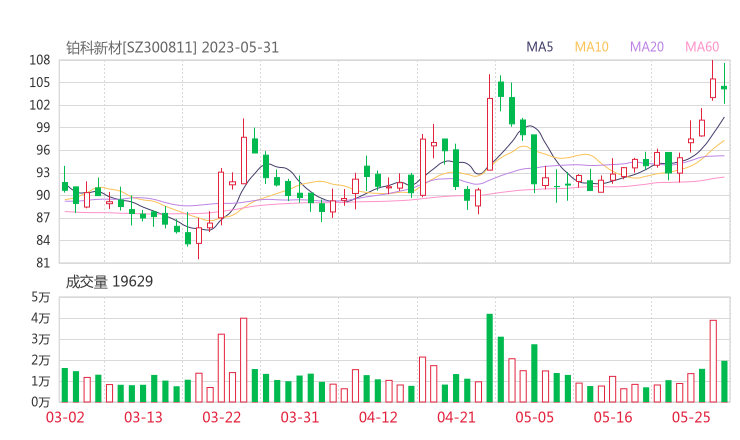This screenshot has width=740, height=440.
Task: Click the 03-13 date axis label
Action: point(143,417)
